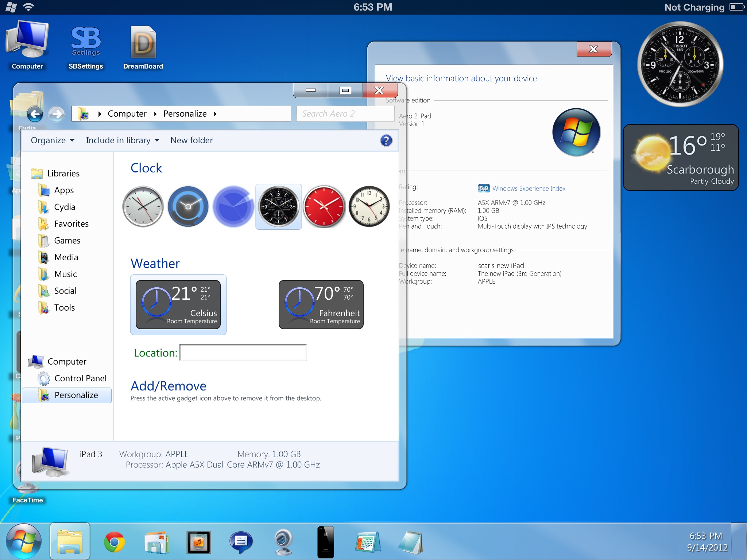Open the Include in library dropdown
This screenshot has width=747, height=560.
pyautogui.click(x=122, y=140)
